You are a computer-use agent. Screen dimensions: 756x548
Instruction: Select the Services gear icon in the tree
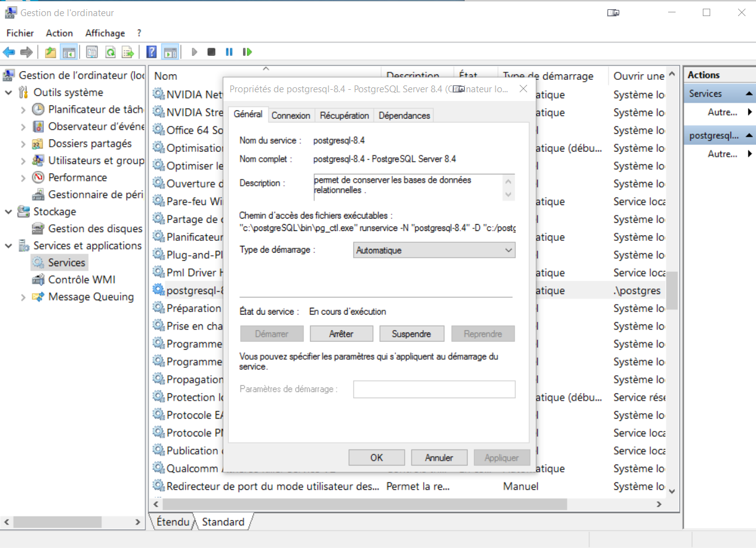pos(38,263)
